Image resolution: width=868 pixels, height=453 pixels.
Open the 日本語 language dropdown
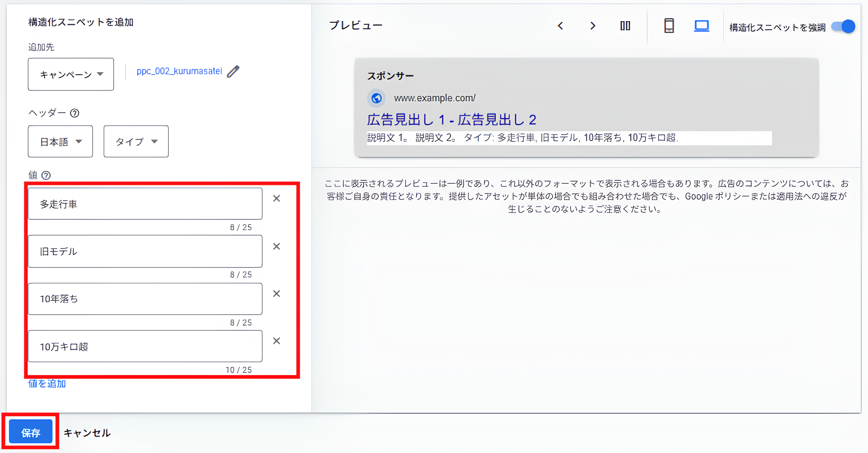point(60,141)
